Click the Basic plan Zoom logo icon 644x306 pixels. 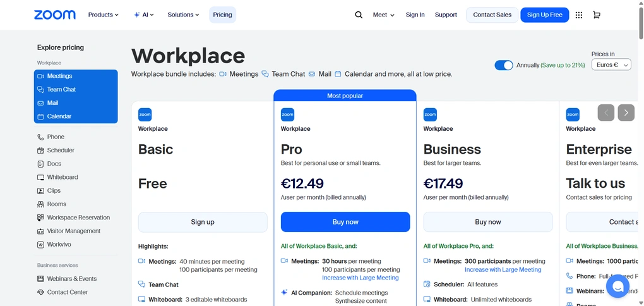click(145, 115)
